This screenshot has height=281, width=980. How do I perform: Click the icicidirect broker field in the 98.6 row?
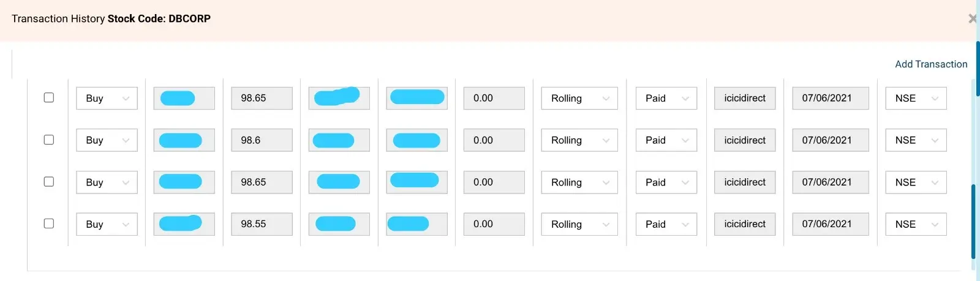(x=745, y=140)
